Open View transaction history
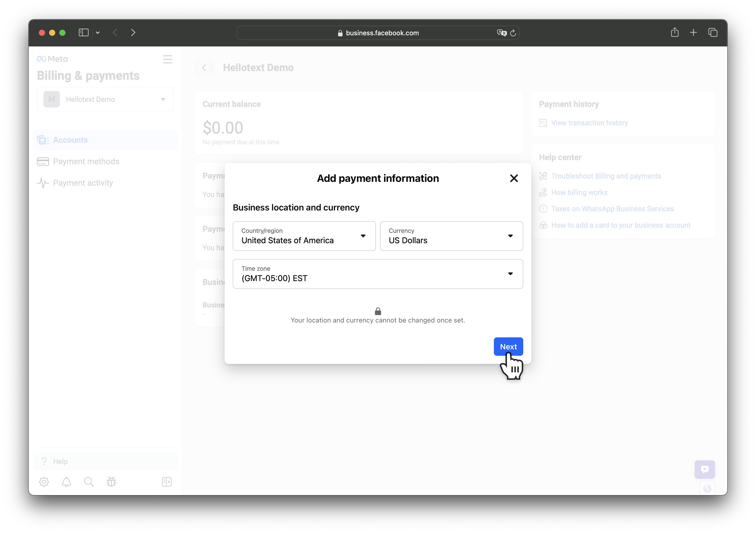This screenshot has width=756, height=533. tap(590, 123)
